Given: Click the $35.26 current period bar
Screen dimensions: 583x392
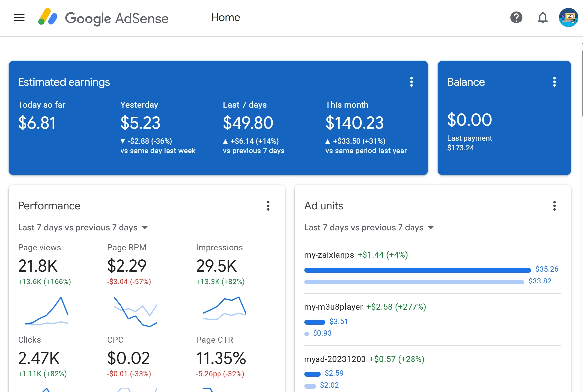Looking at the screenshot, I should [x=417, y=270].
